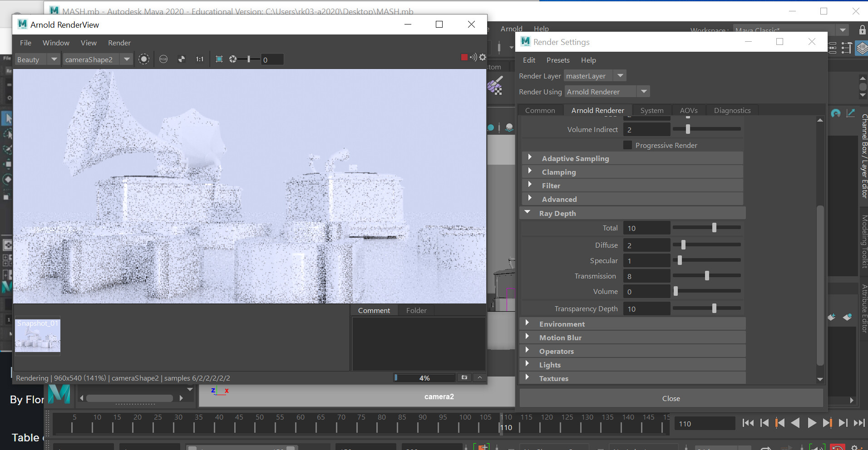Set the render view zoom to 1:1
This screenshot has width=868, height=450.
coord(200,59)
